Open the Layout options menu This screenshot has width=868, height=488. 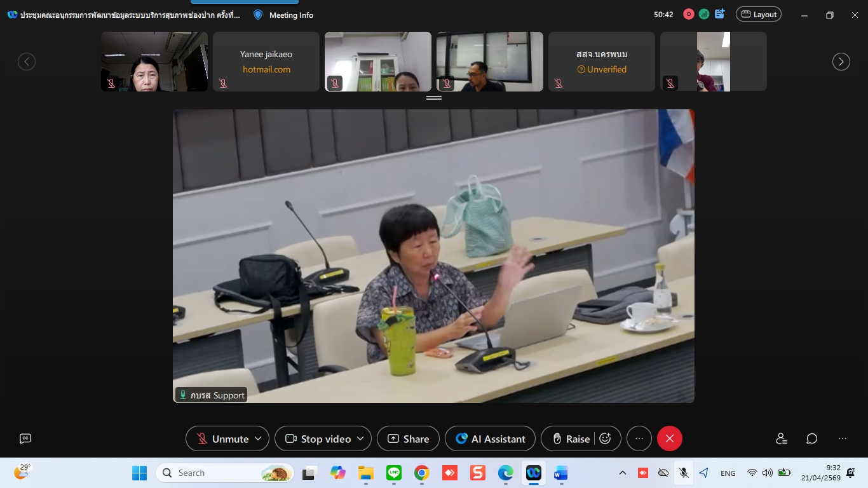[758, 14]
